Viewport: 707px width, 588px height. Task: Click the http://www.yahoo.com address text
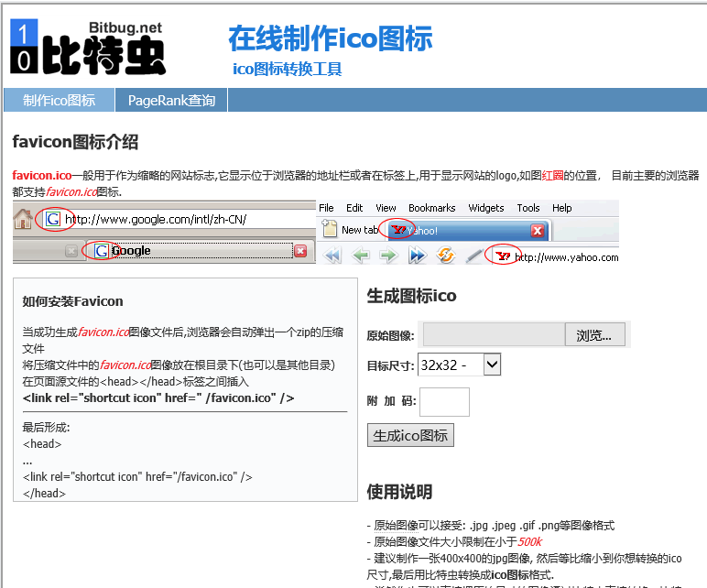pyautogui.click(x=567, y=257)
